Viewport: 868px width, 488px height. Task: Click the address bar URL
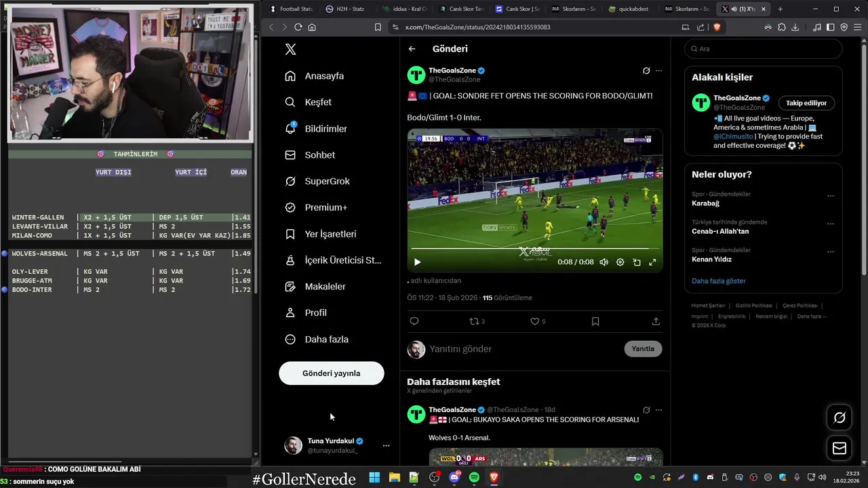coord(477,27)
